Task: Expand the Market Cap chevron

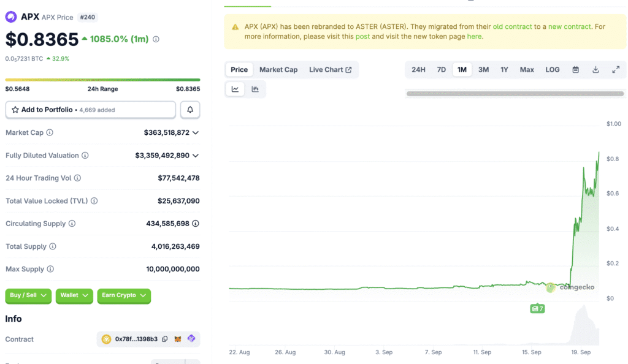Action: (x=196, y=132)
